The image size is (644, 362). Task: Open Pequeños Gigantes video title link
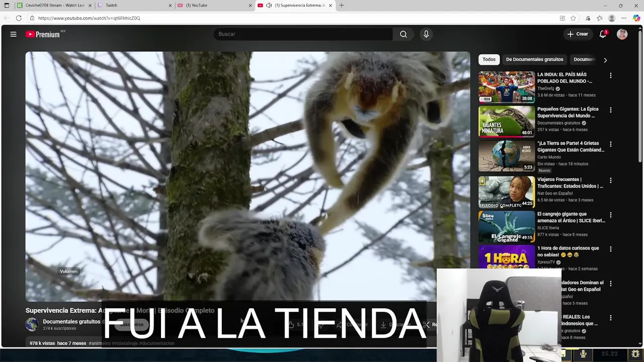coord(568,112)
